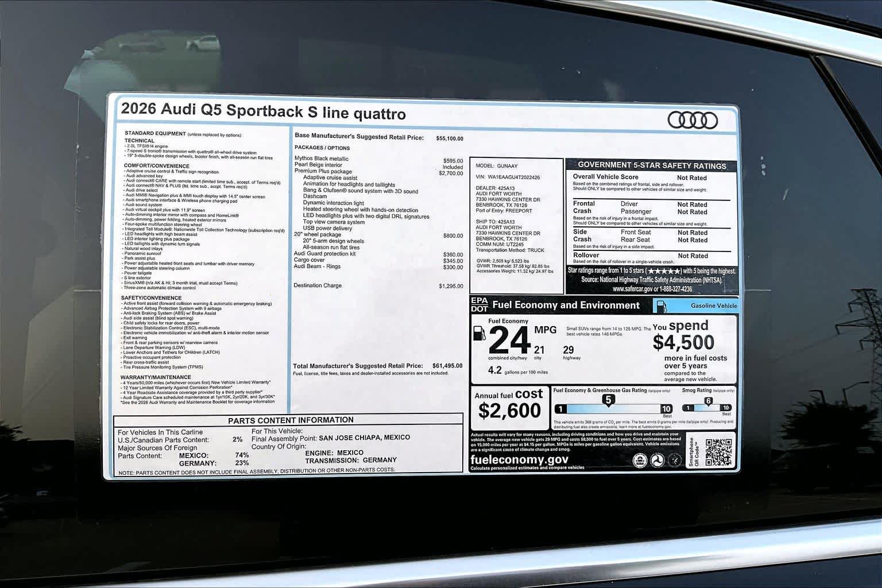
Task: Click the SAFETY/CONVENIENCE heading
Action: (151, 298)
